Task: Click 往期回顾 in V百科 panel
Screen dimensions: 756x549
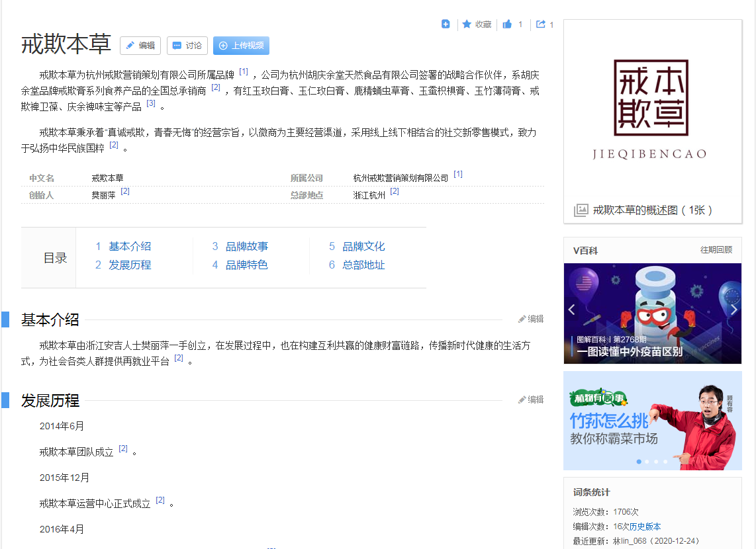Action: pos(716,249)
